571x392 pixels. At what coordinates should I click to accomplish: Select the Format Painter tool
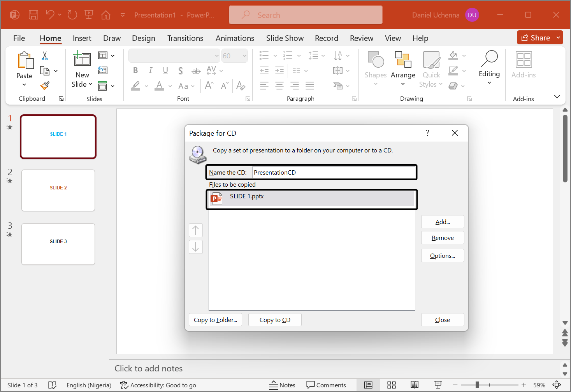point(44,85)
